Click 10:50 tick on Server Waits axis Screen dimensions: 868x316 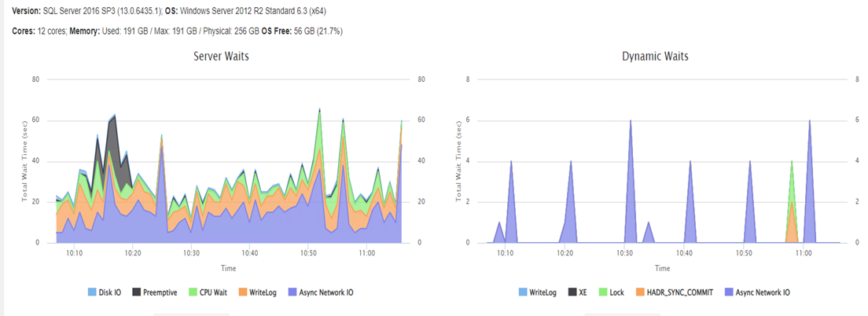(x=308, y=253)
